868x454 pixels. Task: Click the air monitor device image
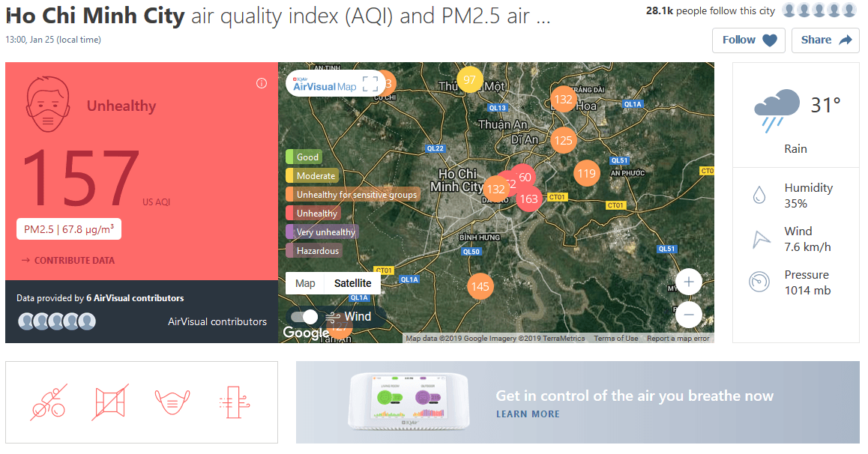pyautogui.click(x=409, y=402)
